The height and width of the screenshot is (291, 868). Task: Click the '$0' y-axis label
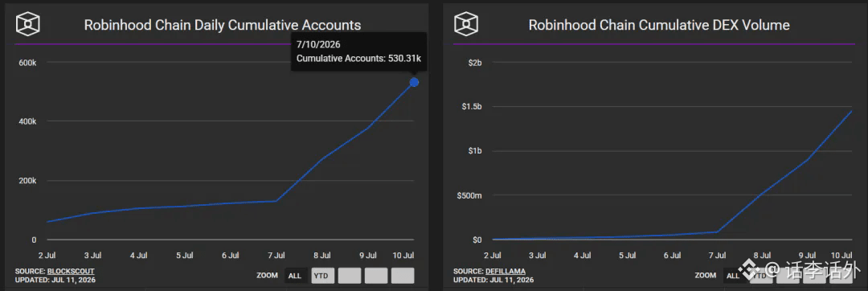pyautogui.click(x=477, y=240)
